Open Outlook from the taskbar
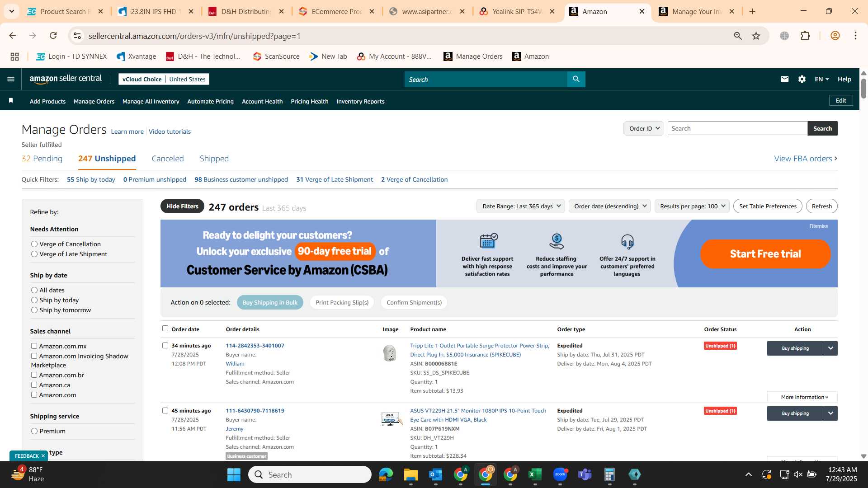The image size is (868, 488). 435,474
